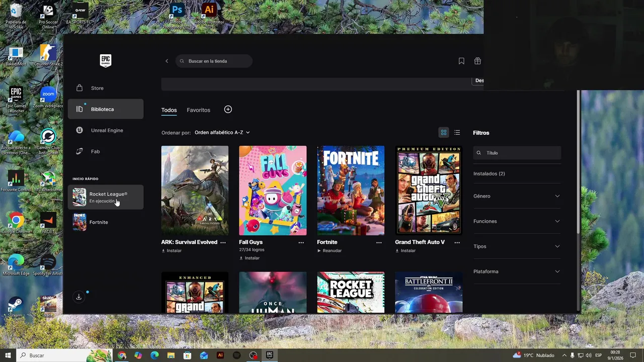
Task: Switch library to grid view
Action: (x=444, y=133)
